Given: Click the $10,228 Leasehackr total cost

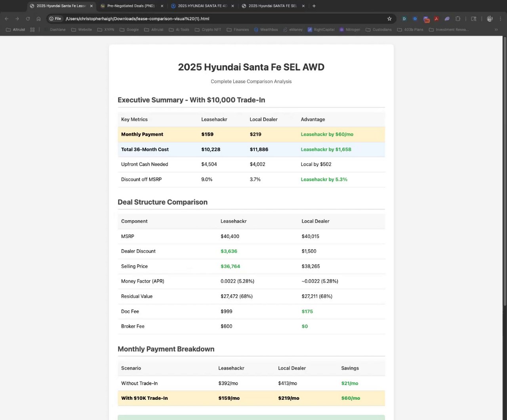Looking at the screenshot, I should (211, 149).
